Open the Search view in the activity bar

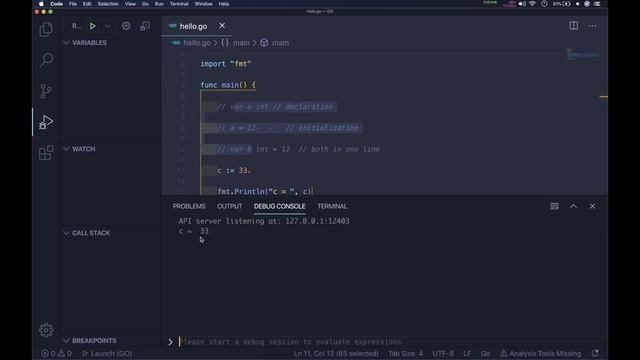46,60
